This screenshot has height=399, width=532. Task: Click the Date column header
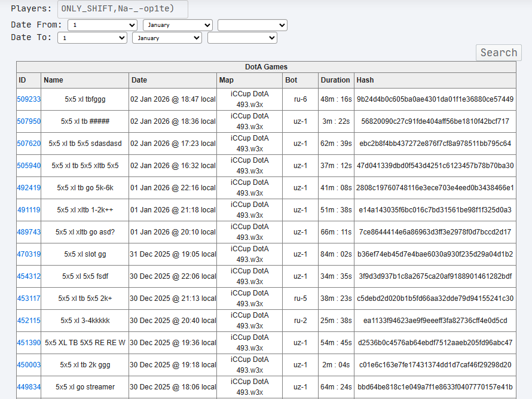pyautogui.click(x=173, y=80)
